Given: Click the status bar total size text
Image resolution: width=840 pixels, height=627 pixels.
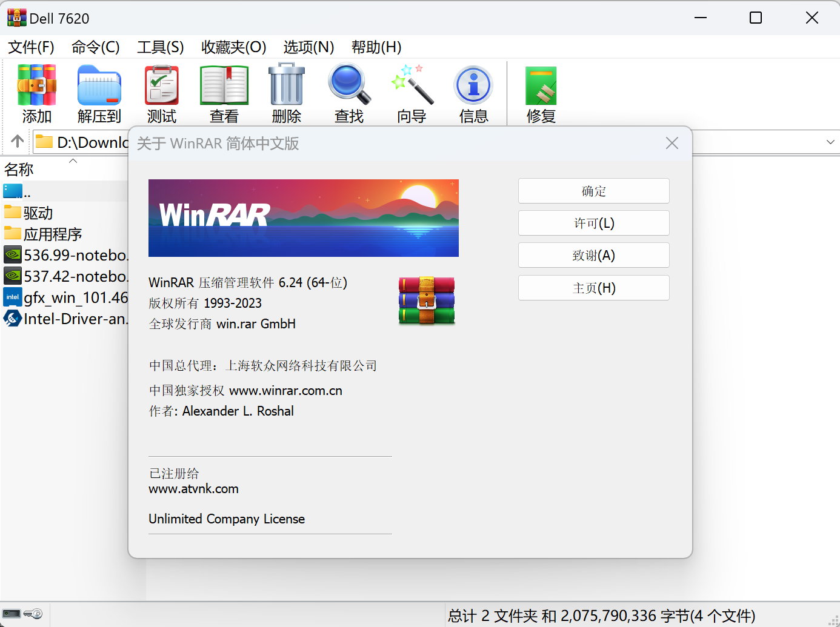Looking at the screenshot, I should (x=601, y=616).
